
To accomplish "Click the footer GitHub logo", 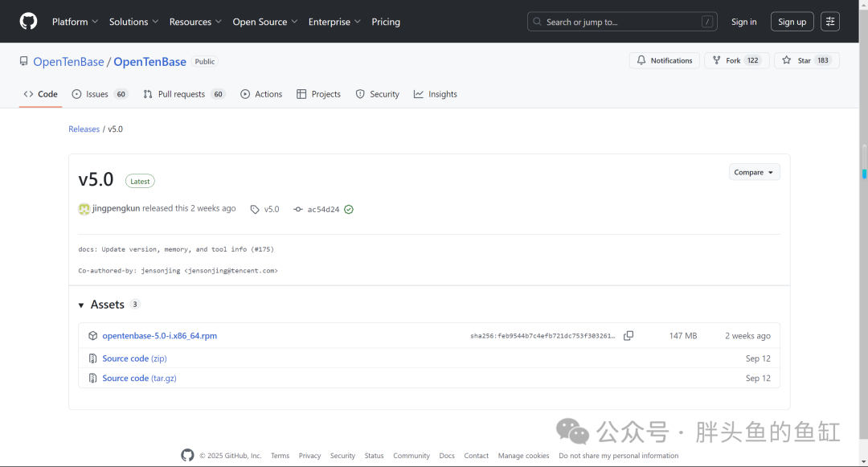I will (187, 455).
